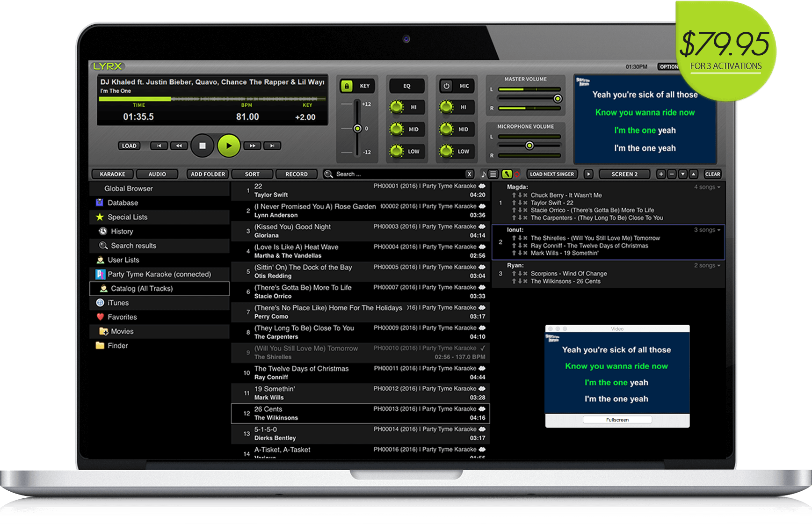Click the microphone volume slider handle
The width and height of the screenshot is (812, 524).
[x=529, y=146]
